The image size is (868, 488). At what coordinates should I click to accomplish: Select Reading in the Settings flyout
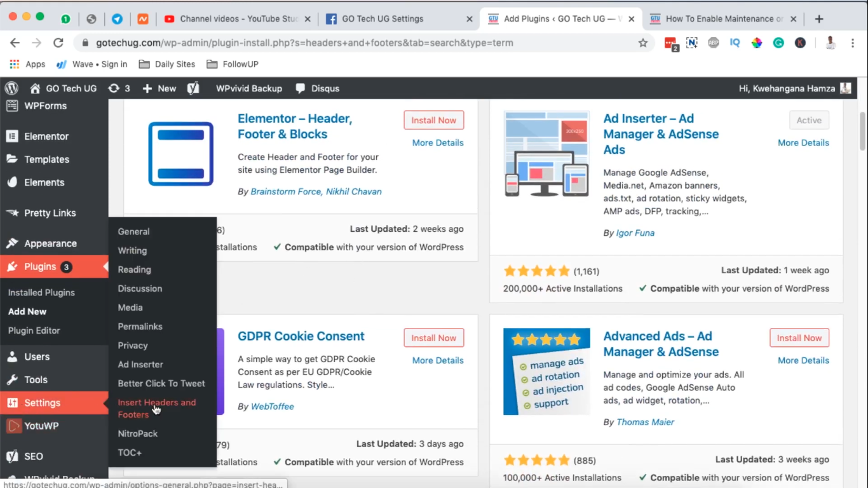134,269
